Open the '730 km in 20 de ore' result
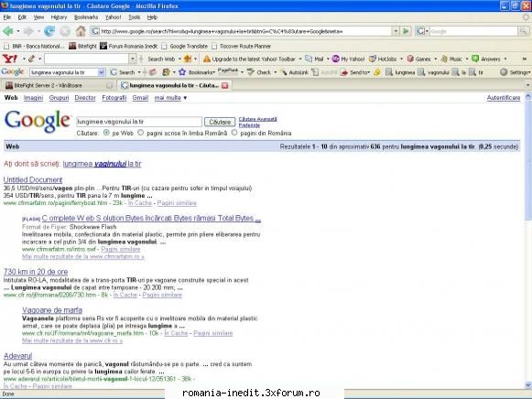Viewport: 532px width, 399px height. coord(36,272)
